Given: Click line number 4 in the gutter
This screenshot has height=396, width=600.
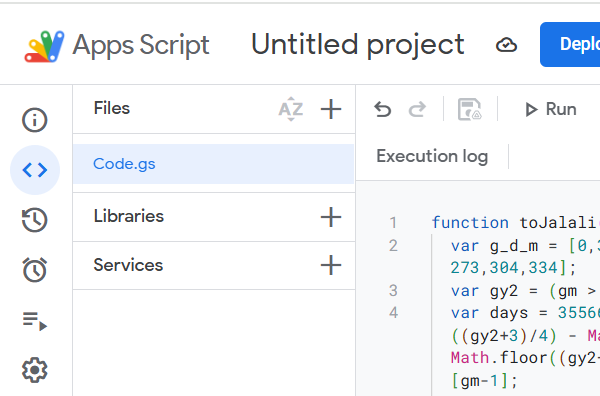Looking at the screenshot, I should click(393, 313).
